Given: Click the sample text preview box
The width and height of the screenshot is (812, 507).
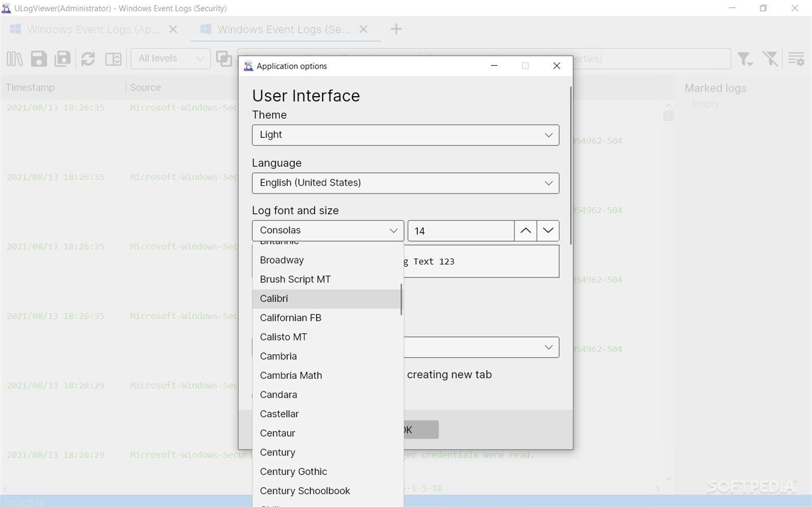Looking at the screenshot, I should coord(481,262).
